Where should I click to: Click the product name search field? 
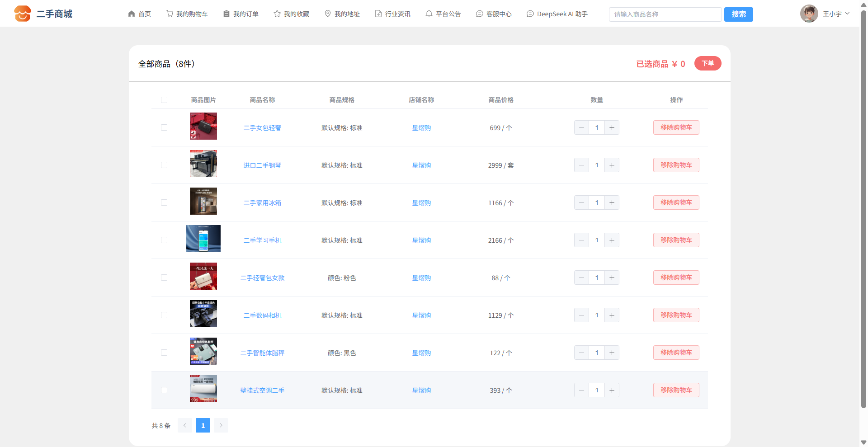click(665, 14)
